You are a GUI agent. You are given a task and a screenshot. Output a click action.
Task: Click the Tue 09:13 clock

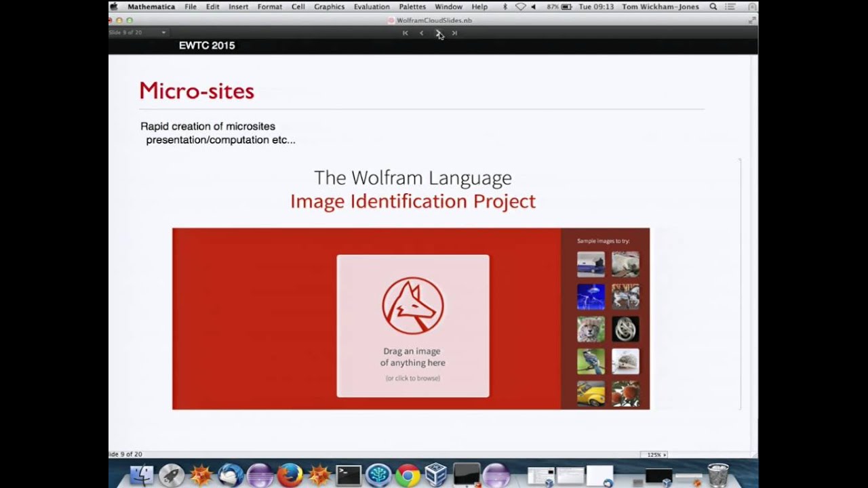597,7
